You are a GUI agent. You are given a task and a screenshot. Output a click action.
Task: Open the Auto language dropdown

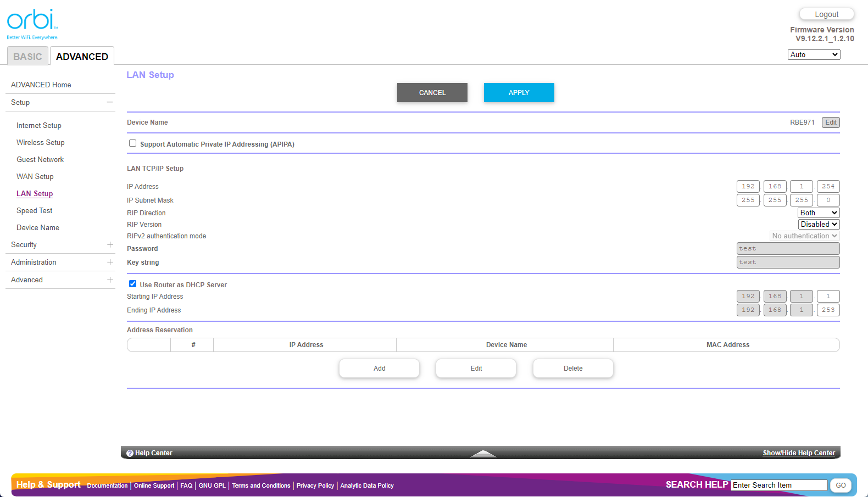tap(814, 55)
